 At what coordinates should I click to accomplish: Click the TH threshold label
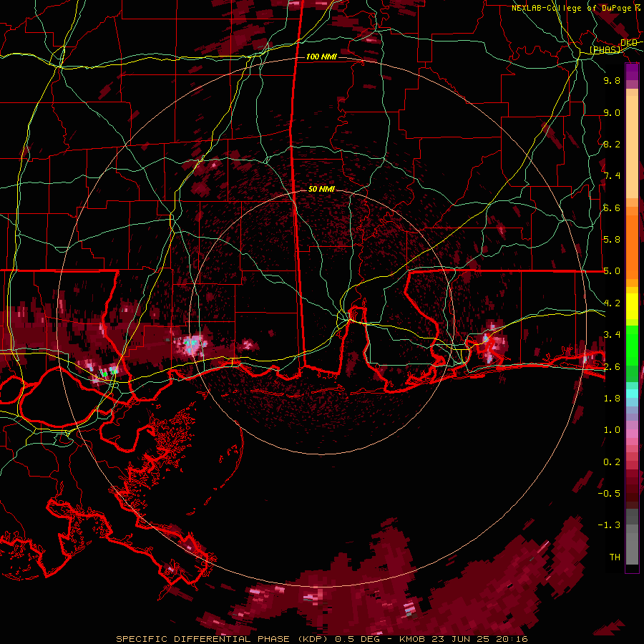(x=615, y=557)
